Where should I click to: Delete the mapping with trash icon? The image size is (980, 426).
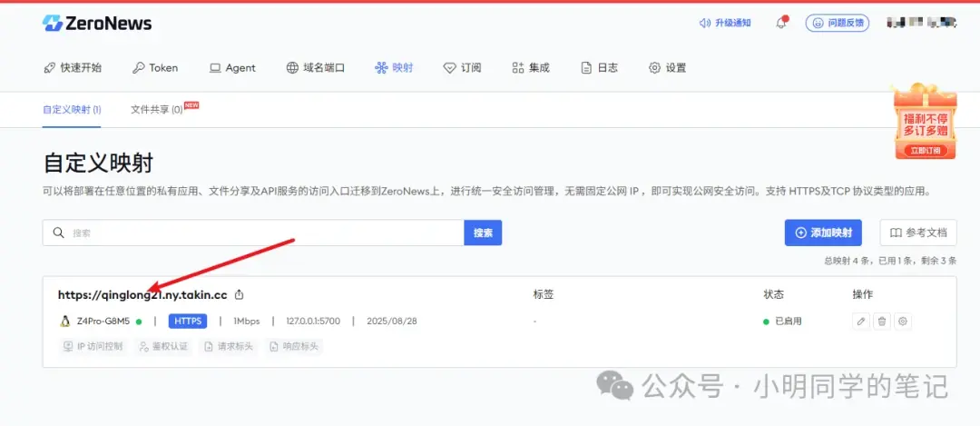tap(882, 322)
